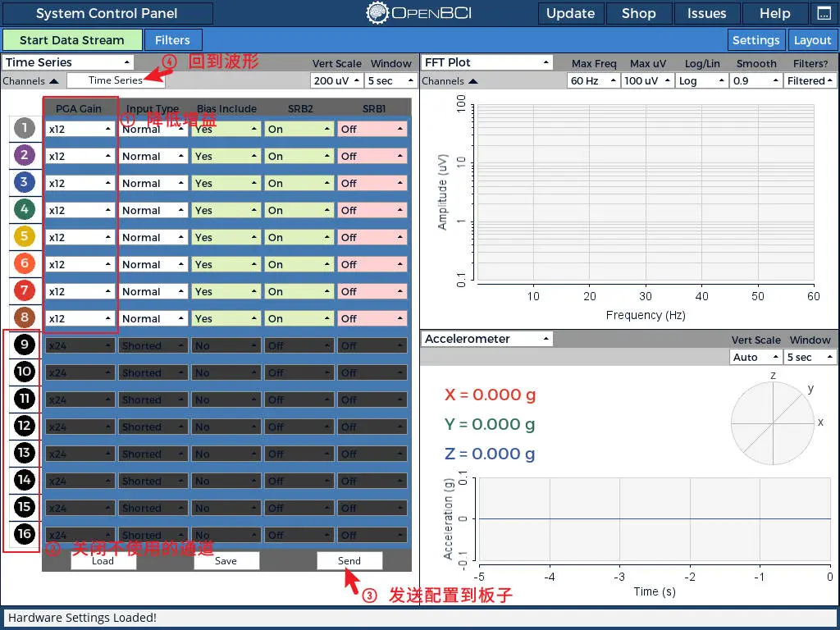
Task: Open channel 1 PGA Gain x12 dropdown
Action: coord(80,129)
